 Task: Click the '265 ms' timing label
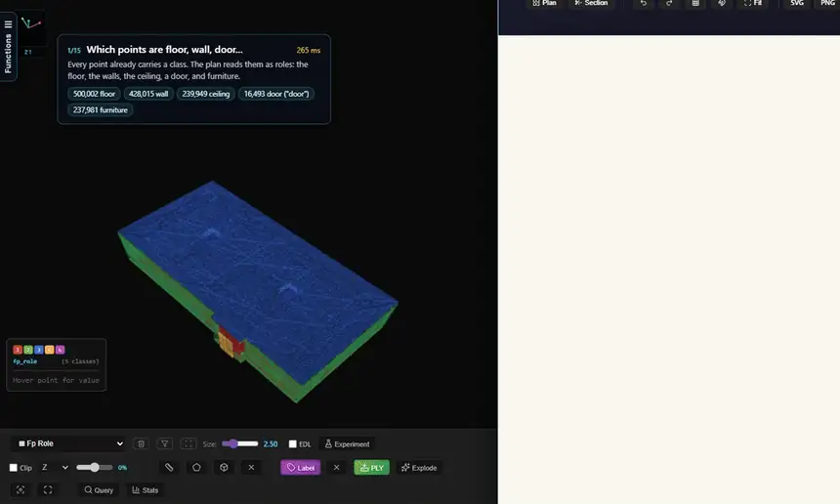click(308, 50)
